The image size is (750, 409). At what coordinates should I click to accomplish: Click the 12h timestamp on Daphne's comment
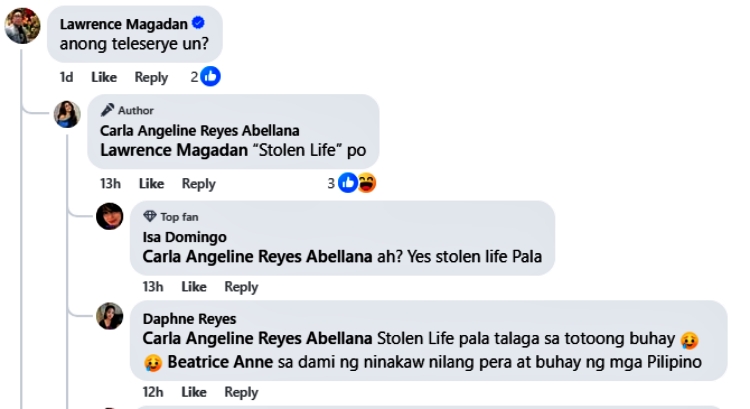(153, 392)
